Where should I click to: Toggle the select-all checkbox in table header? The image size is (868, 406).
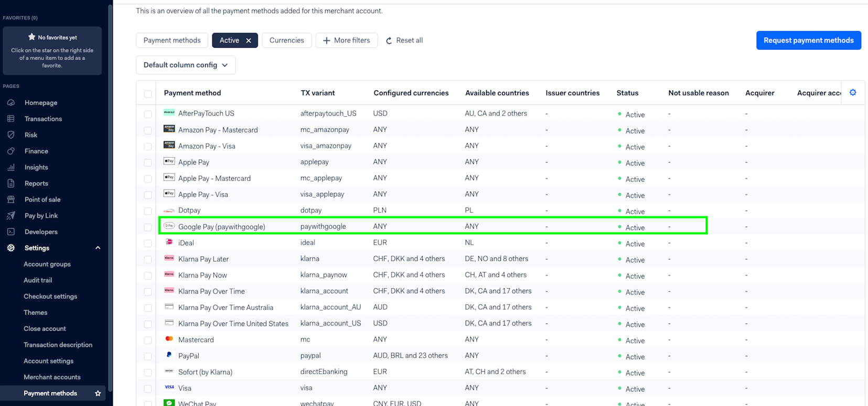tap(148, 94)
